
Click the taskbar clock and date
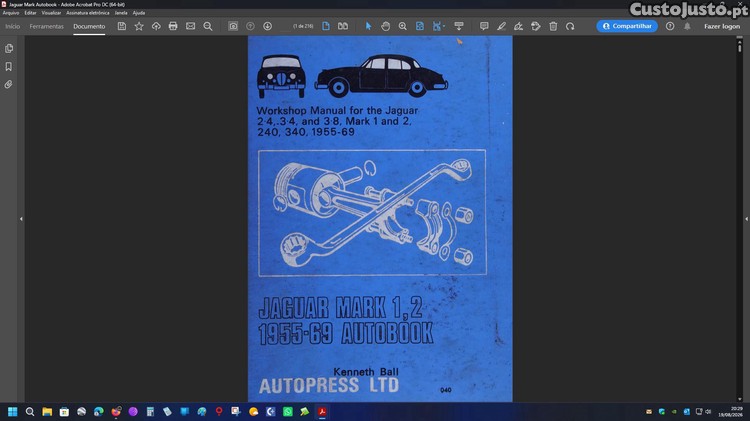(730, 411)
